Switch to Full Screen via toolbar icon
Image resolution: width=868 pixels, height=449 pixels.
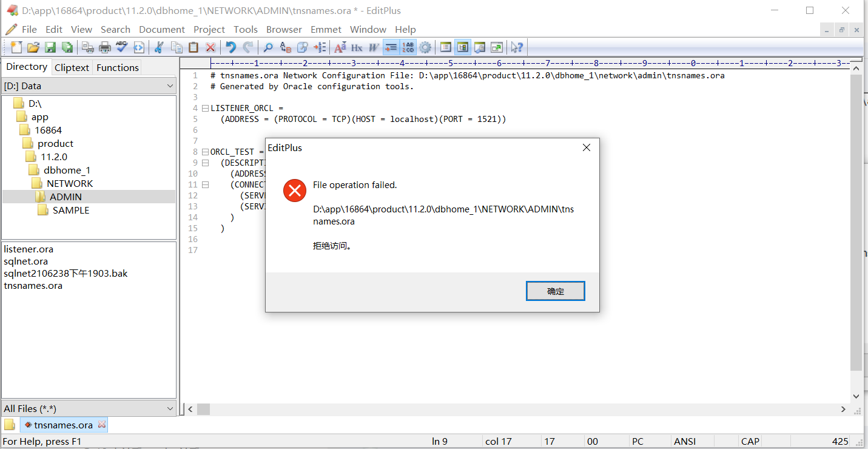(x=497, y=47)
